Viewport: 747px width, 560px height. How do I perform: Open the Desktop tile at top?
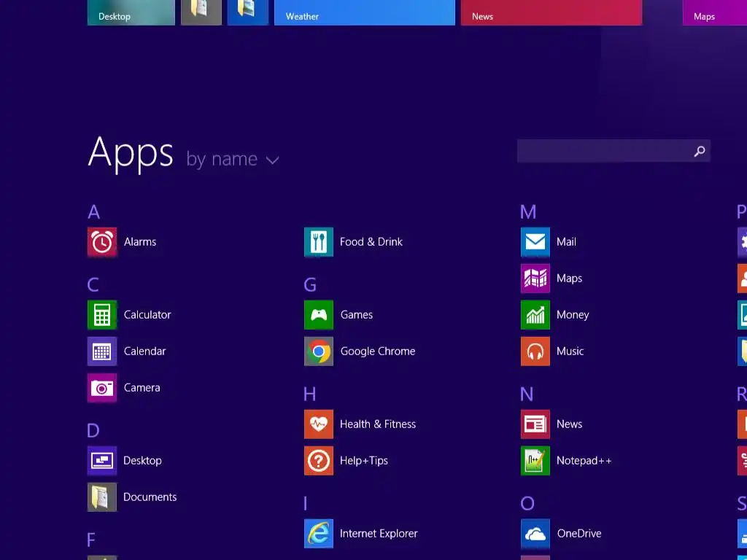(131, 12)
